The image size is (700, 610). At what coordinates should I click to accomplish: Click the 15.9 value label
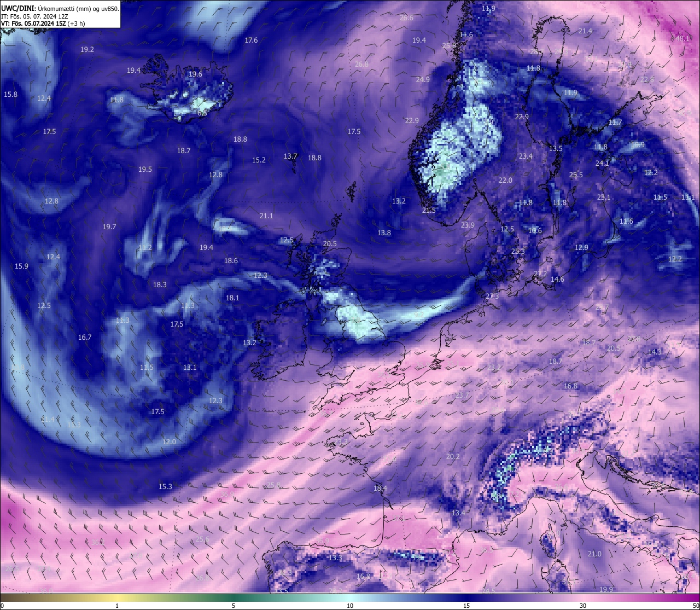click(x=21, y=266)
